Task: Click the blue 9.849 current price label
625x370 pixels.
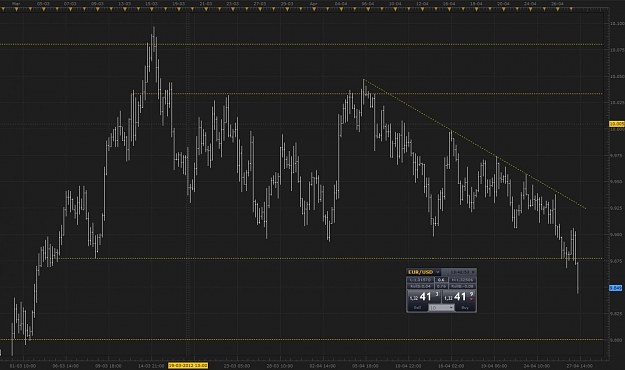Action: click(616, 288)
